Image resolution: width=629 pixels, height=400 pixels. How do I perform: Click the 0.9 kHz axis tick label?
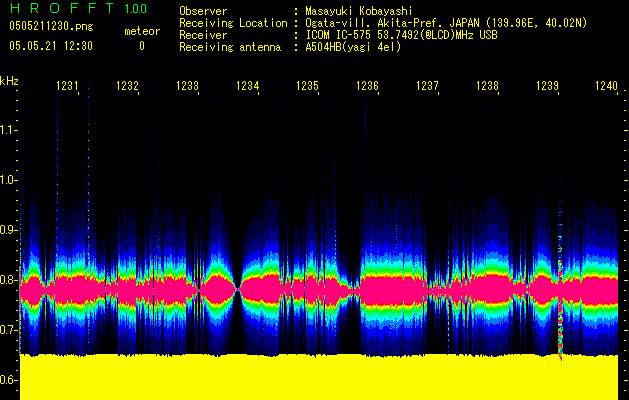[8, 230]
